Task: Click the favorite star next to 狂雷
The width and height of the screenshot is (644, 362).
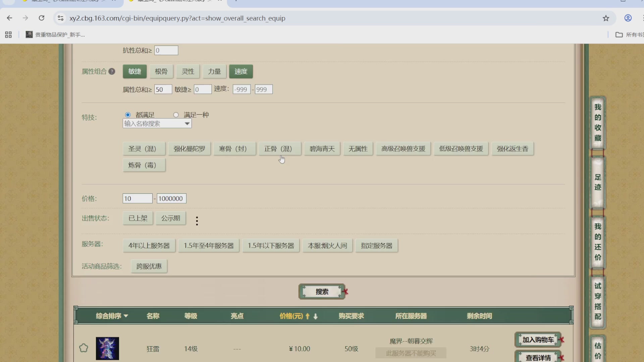Action: (x=84, y=348)
